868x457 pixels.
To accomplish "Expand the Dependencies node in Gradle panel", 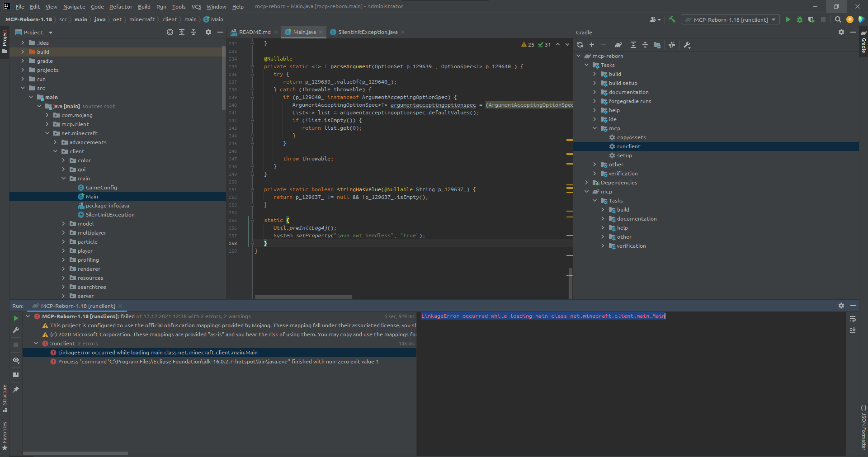I will click(587, 182).
